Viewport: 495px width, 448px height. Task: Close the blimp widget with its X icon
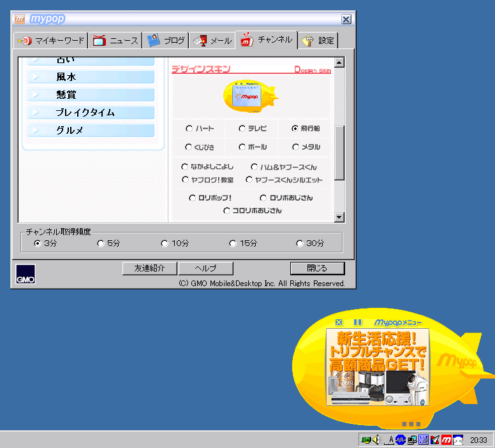click(x=339, y=322)
